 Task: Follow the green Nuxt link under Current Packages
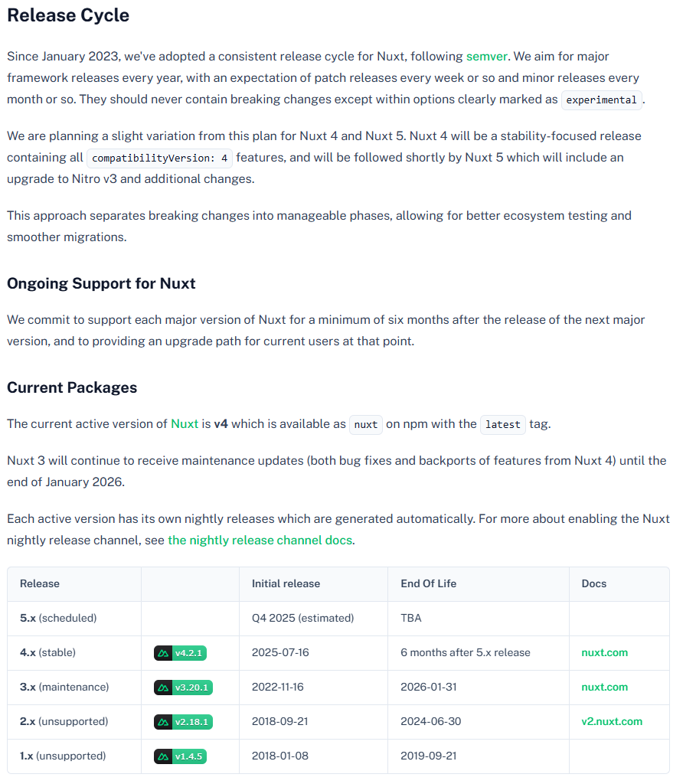pyautogui.click(x=185, y=423)
